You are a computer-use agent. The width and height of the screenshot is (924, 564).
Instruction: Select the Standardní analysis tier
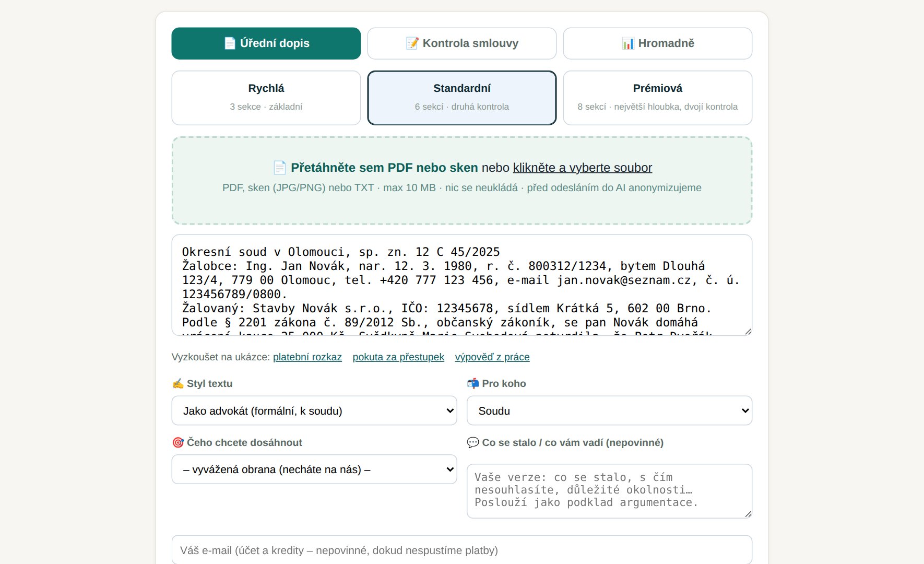[x=462, y=98]
